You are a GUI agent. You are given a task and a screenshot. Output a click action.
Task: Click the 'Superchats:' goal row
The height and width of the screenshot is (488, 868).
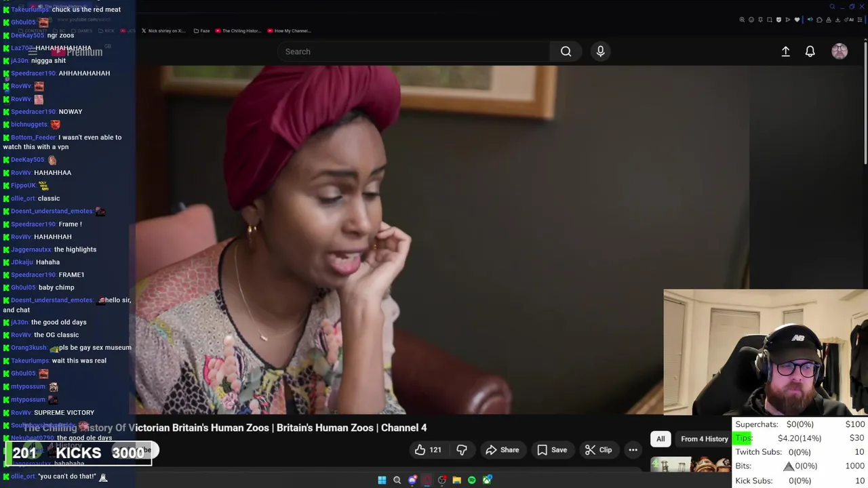(800, 424)
